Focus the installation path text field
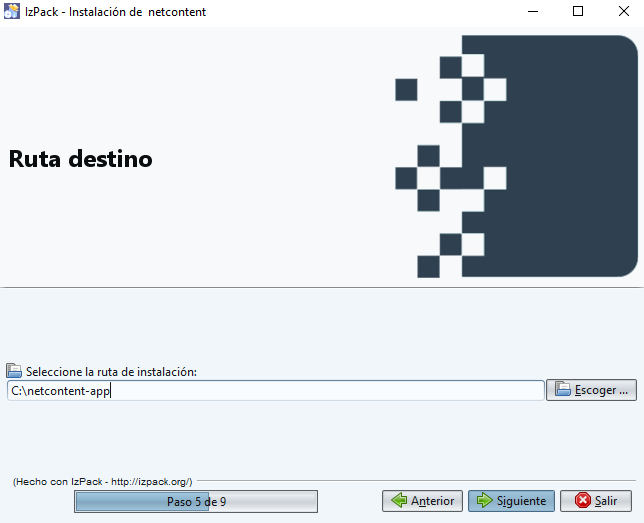 pos(300,391)
